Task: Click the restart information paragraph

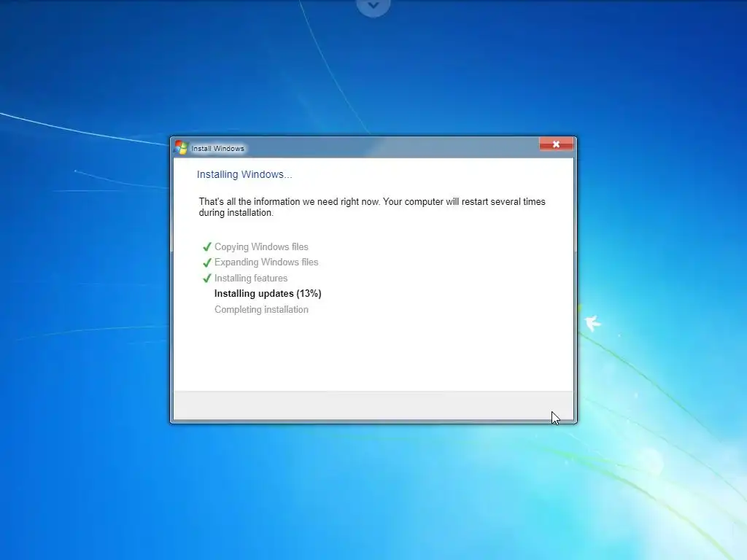Action: [372, 207]
